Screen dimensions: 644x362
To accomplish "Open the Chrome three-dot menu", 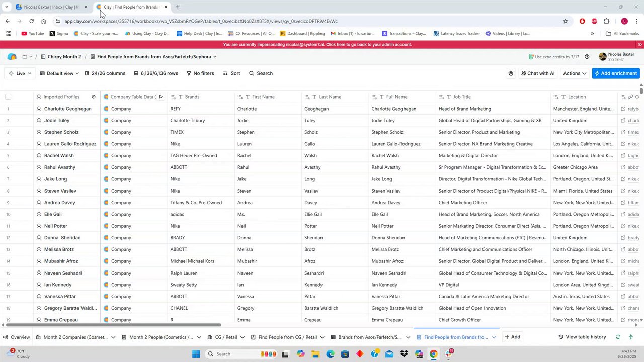I will point(636,21).
